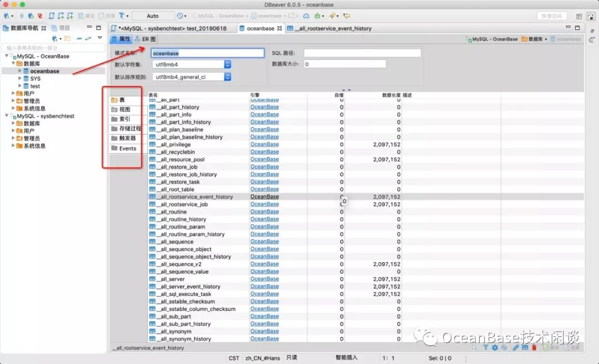Click the red delete icon in bottom toolbar
This screenshot has width=599, height=364.
click(x=534, y=348)
